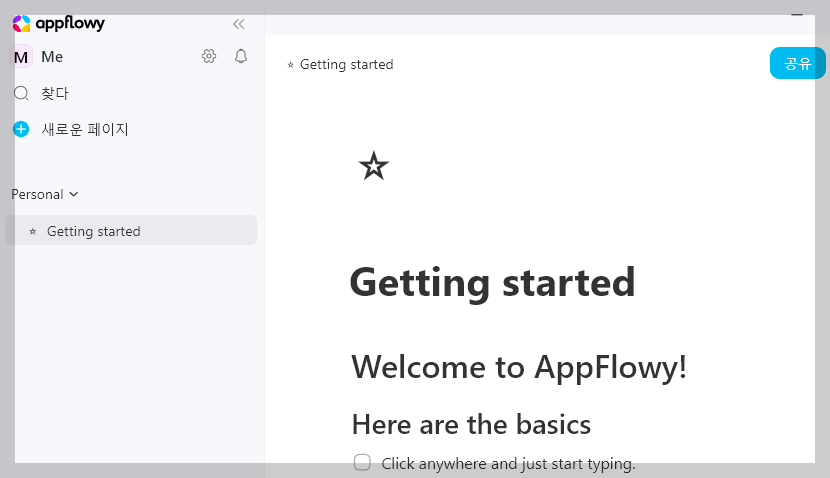Click the breadcrumb star icon
The image size is (830, 478).
pyautogui.click(x=290, y=65)
